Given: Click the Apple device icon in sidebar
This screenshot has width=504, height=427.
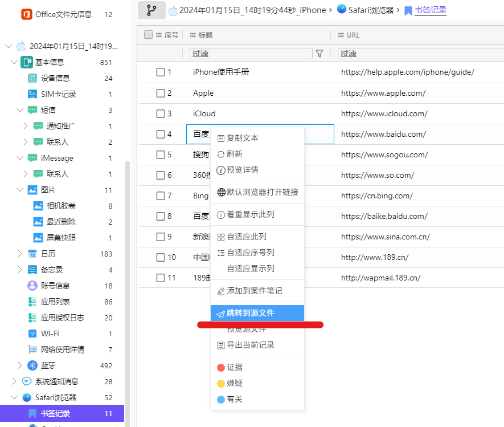Looking at the screenshot, I should (21, 46).
